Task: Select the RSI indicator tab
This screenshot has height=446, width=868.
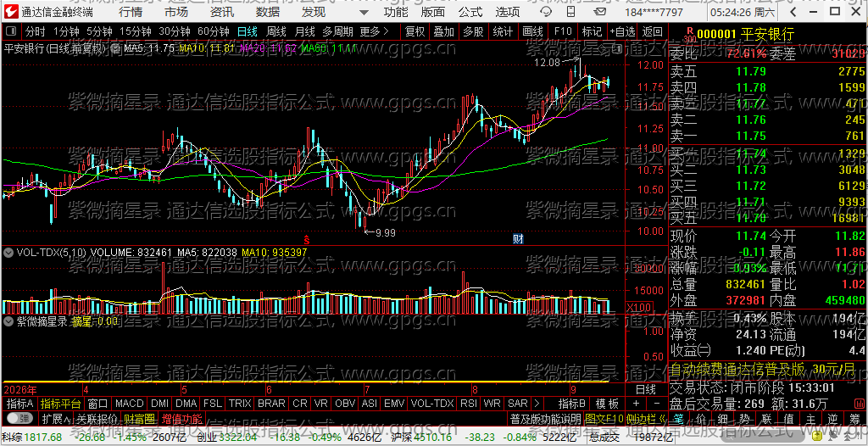Action: point(469,404)
